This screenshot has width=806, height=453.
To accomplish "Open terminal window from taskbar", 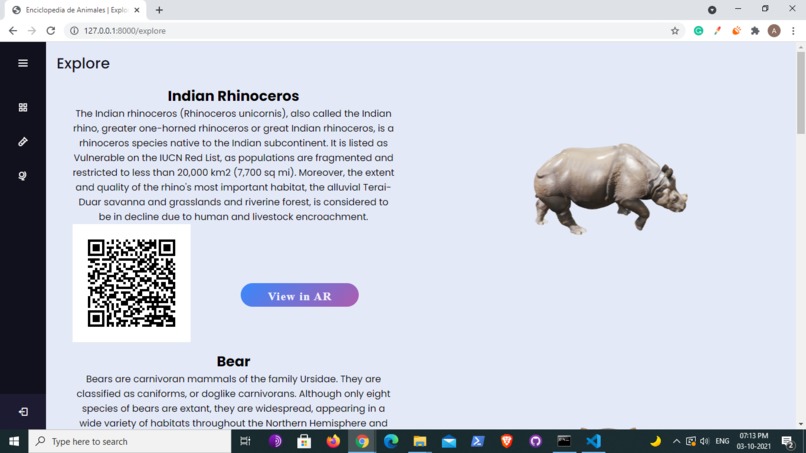I will pyautogui.click(x=564, y=441).
